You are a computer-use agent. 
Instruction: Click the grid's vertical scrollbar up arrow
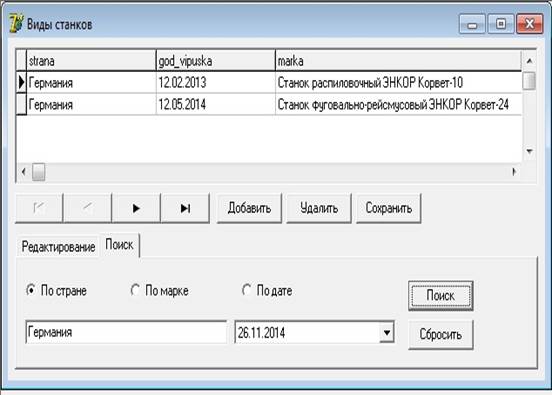[x=529, y=61]
